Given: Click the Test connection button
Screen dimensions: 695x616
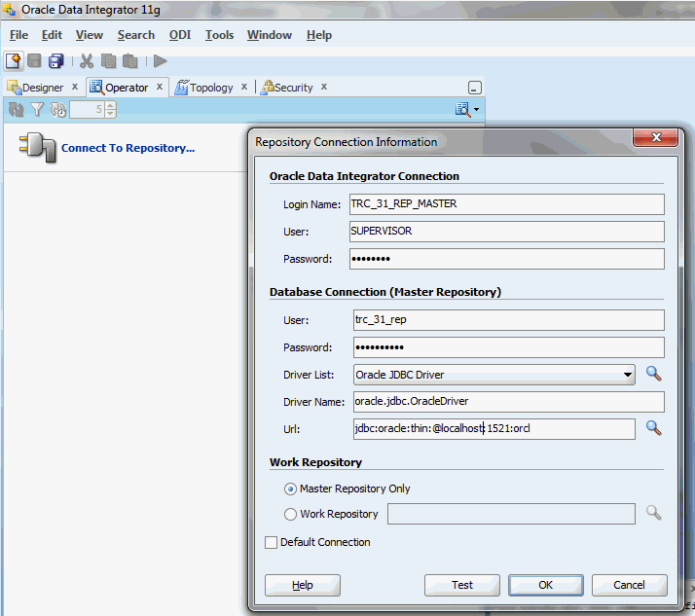Looking at the screenshot, I should pyautogui.click(x=461, y=585).
